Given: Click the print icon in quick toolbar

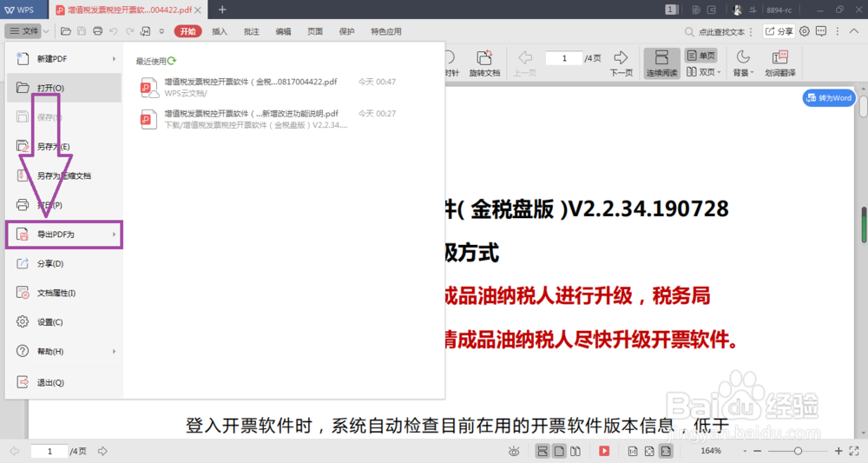Looking at the screenshot, I should (97, 31).
